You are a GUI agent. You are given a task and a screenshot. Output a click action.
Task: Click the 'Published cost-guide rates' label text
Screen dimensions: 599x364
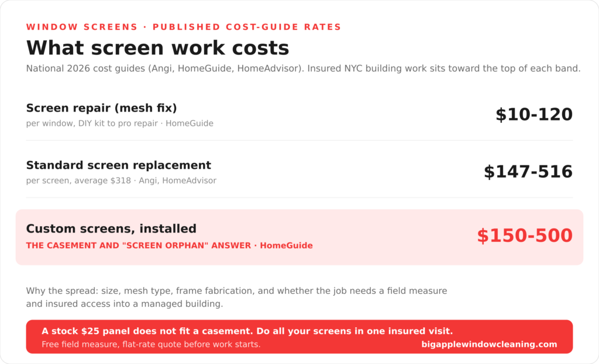(x=247, y=27)
